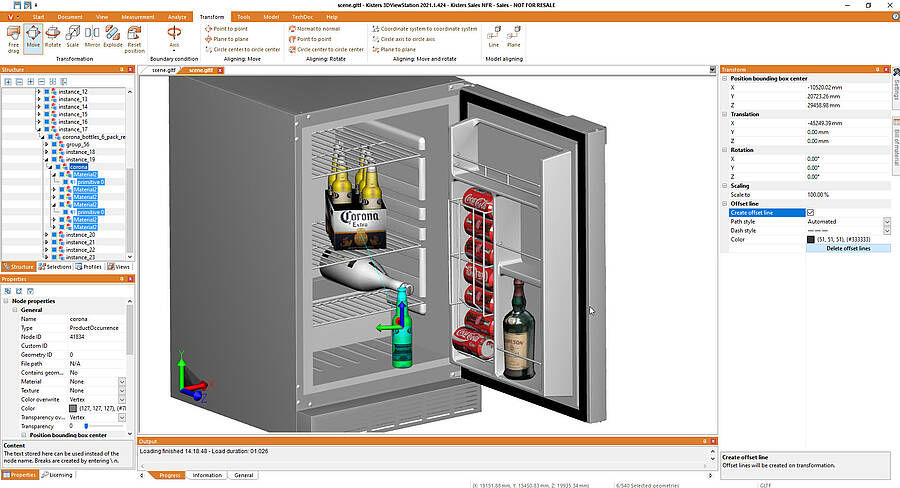
Task: Open Color overwrite dropdown
Action: tap(122, 400)
